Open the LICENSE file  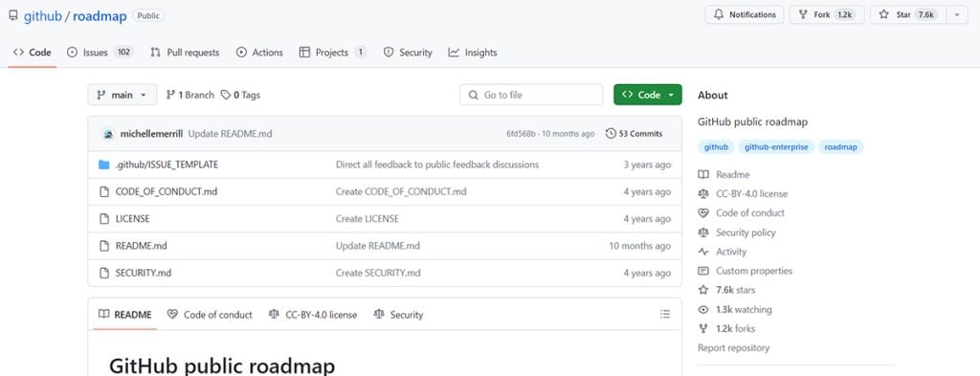pos(132,218)
